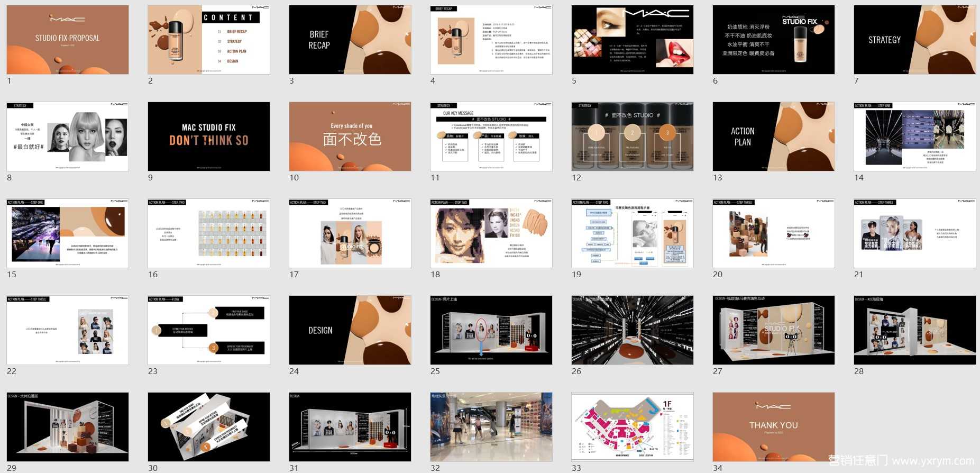Select slide 25 booth with red circle
Screen dimensions: 980x473
tap(491, 330)
